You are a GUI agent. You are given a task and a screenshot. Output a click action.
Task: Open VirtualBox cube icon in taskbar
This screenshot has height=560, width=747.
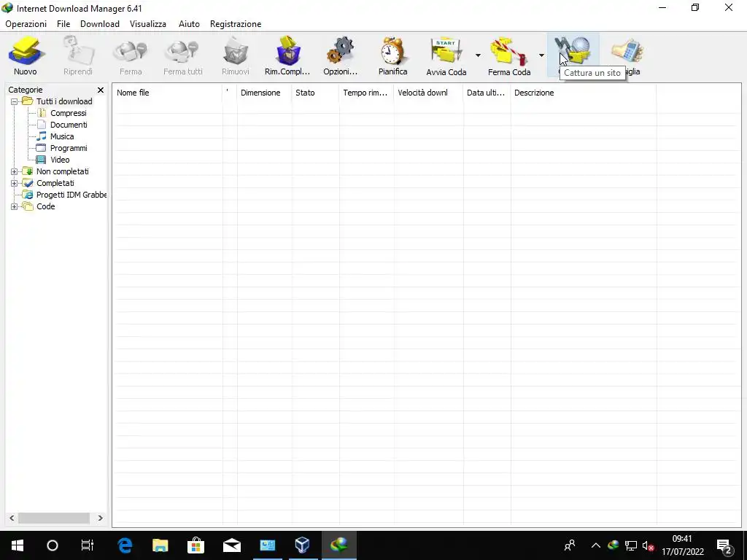click(303, 545)
